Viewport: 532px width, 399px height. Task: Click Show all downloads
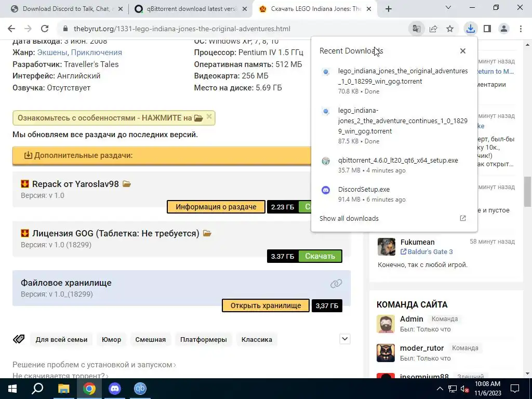349,219
